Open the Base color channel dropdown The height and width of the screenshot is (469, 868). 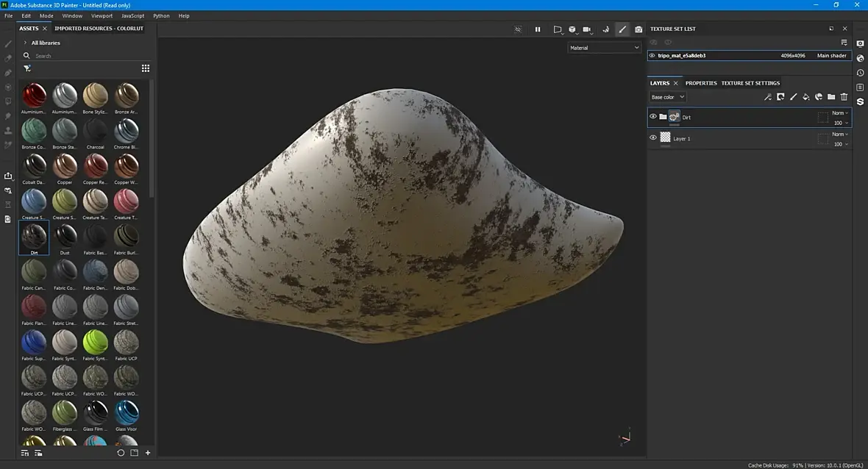[x=668, y=97]
